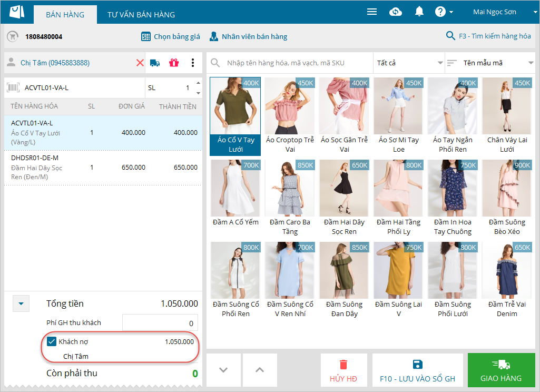The image size is (540, 392).
Task: Open notifications bell icon
Action: click(x=419, y=12)
